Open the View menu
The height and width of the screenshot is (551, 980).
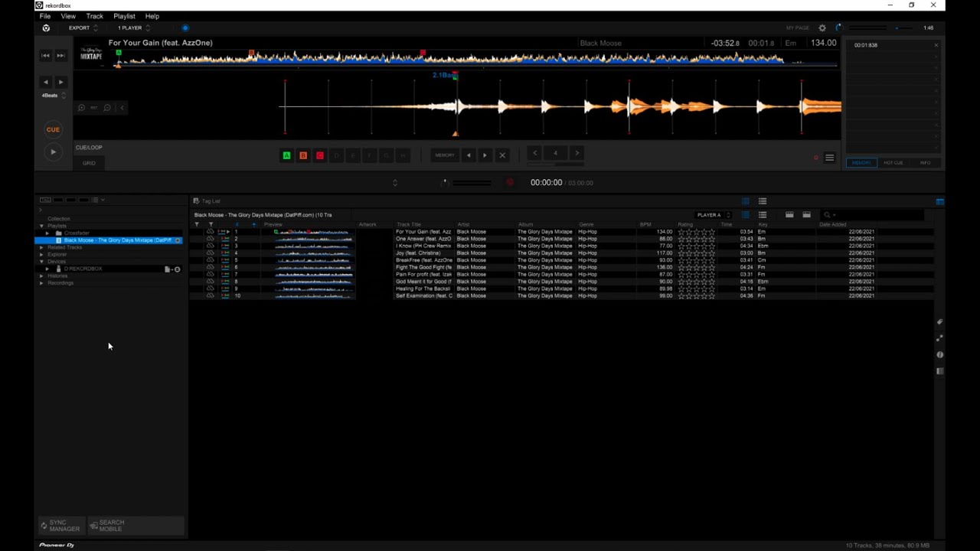(68, 16)
